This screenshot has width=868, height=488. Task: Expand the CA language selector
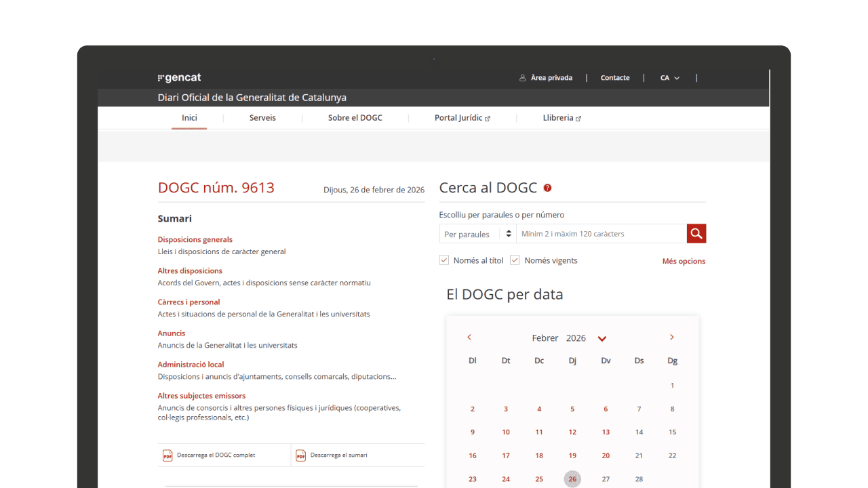pyautogui.click(x=669, y=78)
